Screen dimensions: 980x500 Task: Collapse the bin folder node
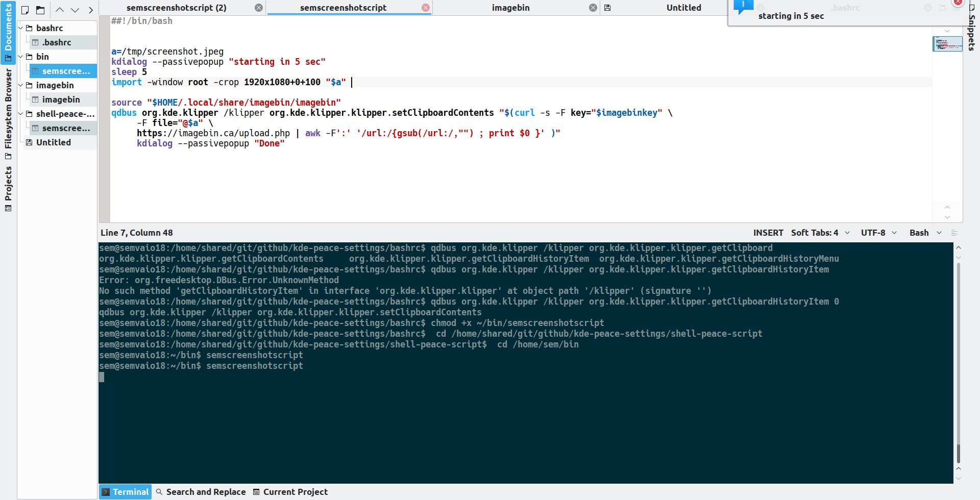[21, 57]
